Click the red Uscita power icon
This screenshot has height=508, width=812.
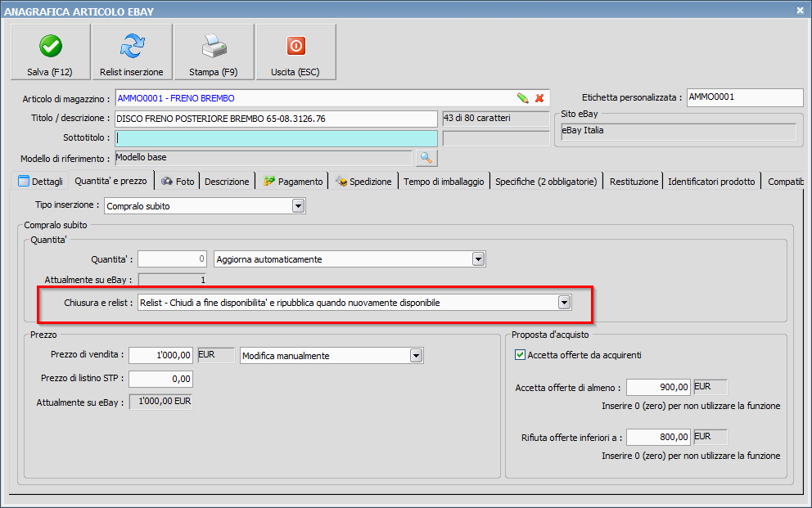pos(295,46)
